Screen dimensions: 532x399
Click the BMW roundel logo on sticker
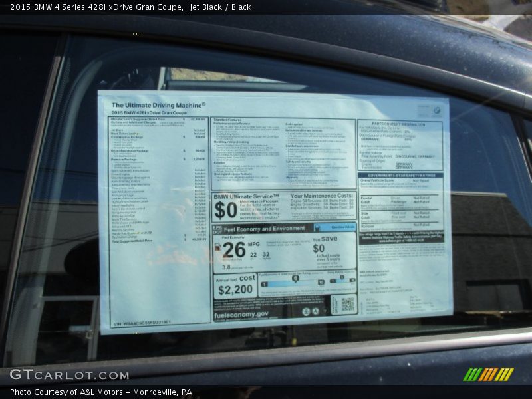[x=437, y=110]
